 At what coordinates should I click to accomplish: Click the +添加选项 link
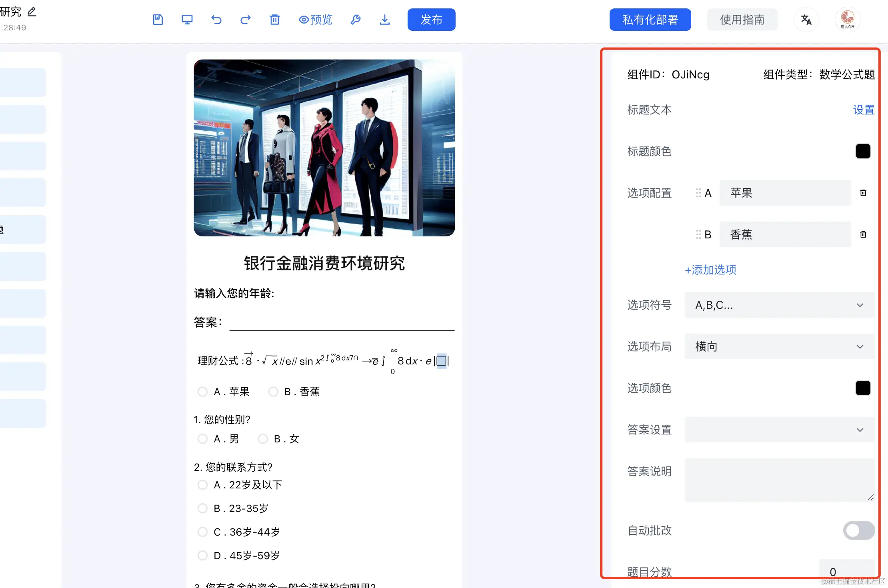point(710,270)
